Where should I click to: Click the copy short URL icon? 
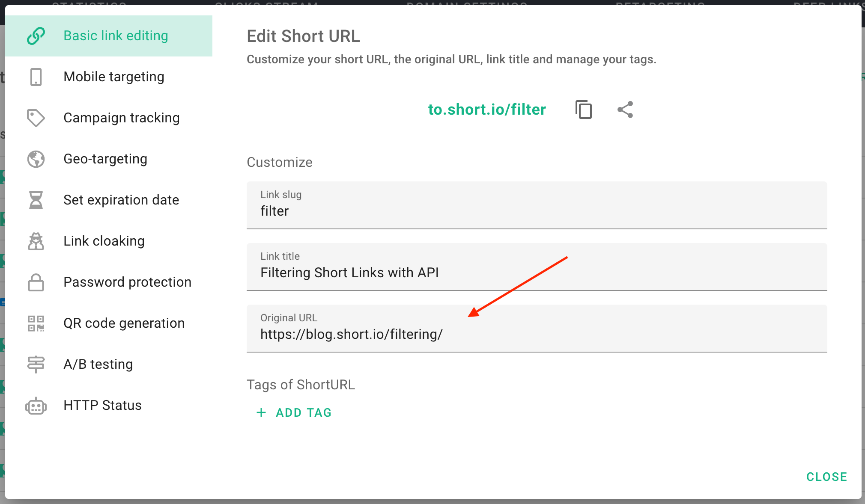[584, 110]
